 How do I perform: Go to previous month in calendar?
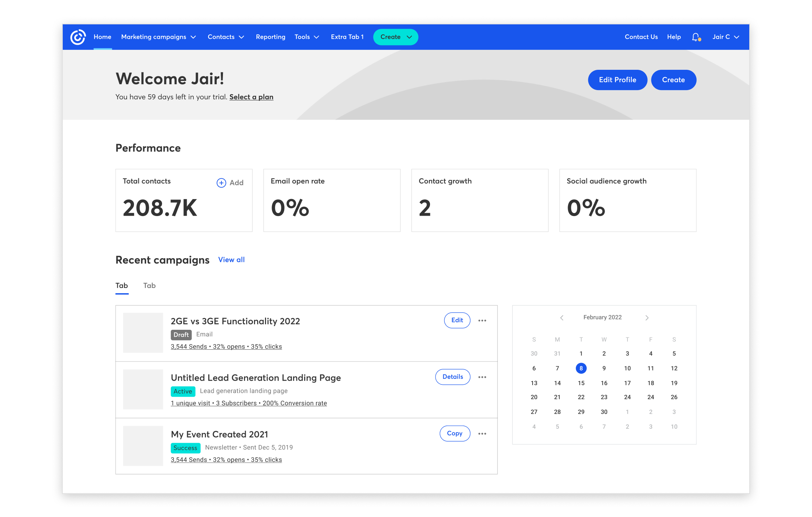[x=562, y=318]
